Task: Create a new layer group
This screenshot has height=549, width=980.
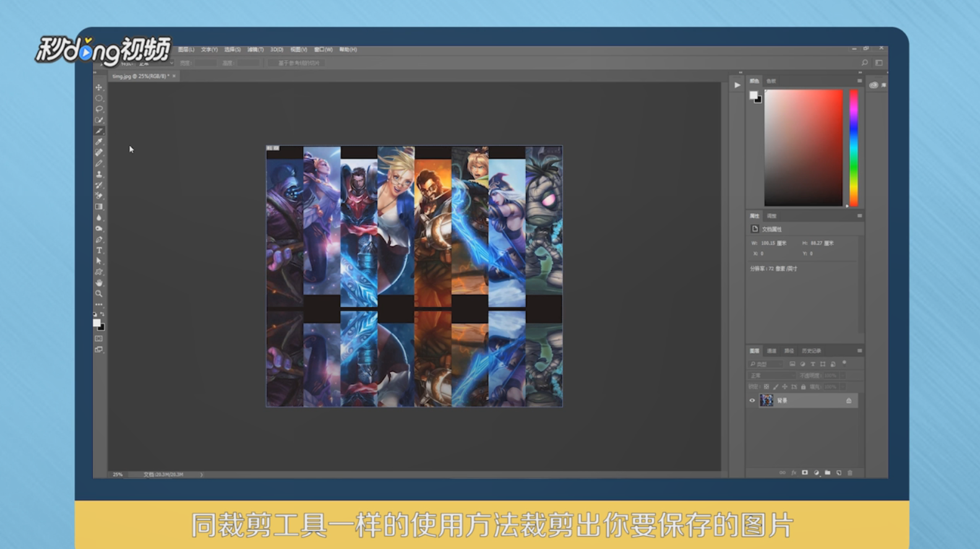Action: (828, 473)
